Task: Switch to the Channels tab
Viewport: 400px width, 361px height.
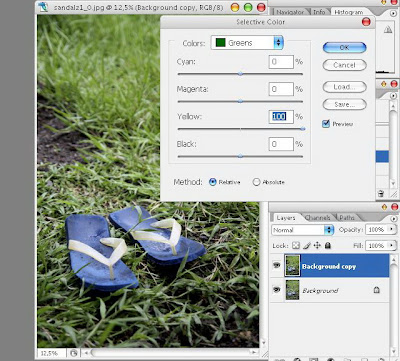Action: pos(318,218)
